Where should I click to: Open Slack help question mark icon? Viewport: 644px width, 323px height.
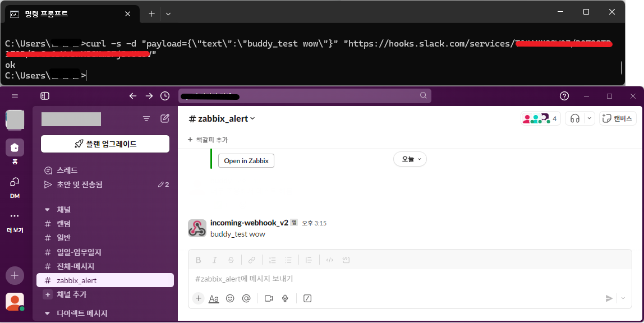point(564,96)
